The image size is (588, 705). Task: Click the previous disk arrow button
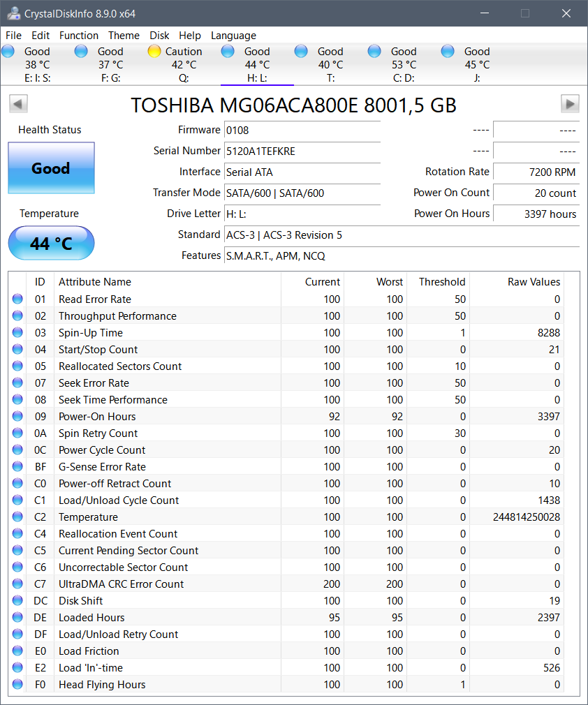pos(18,104)
